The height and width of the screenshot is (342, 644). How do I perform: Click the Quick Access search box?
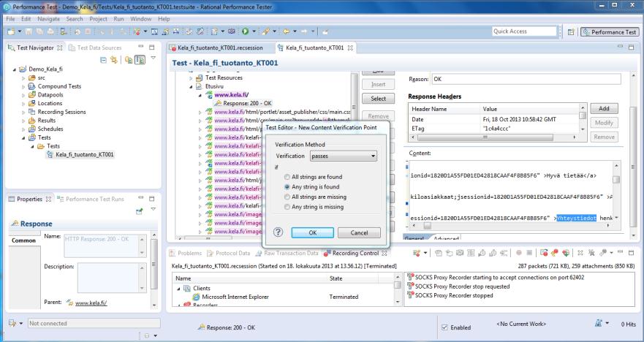coord(524,31)
